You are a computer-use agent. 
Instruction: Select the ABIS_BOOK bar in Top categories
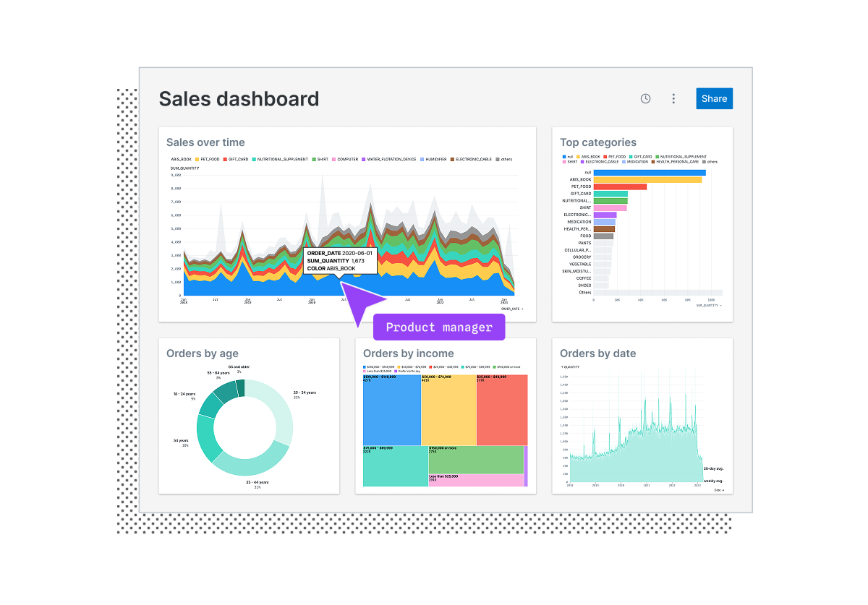click(647, 179)
